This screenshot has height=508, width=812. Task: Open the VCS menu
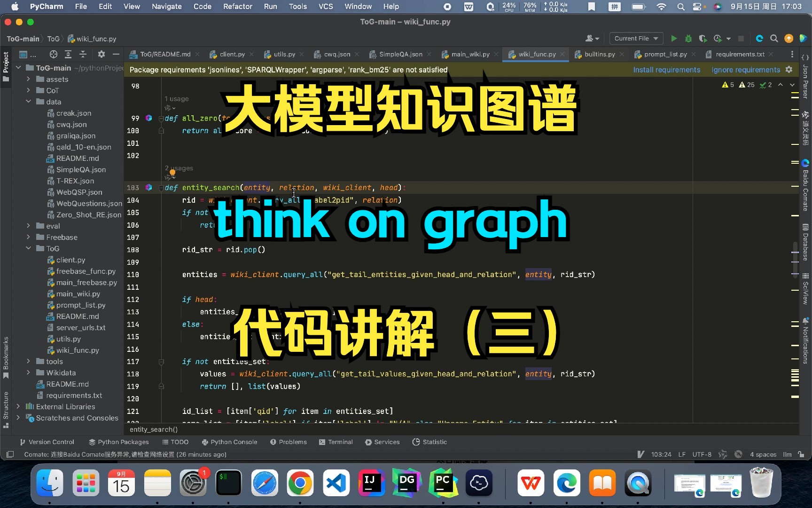click(x=326, y=7)
